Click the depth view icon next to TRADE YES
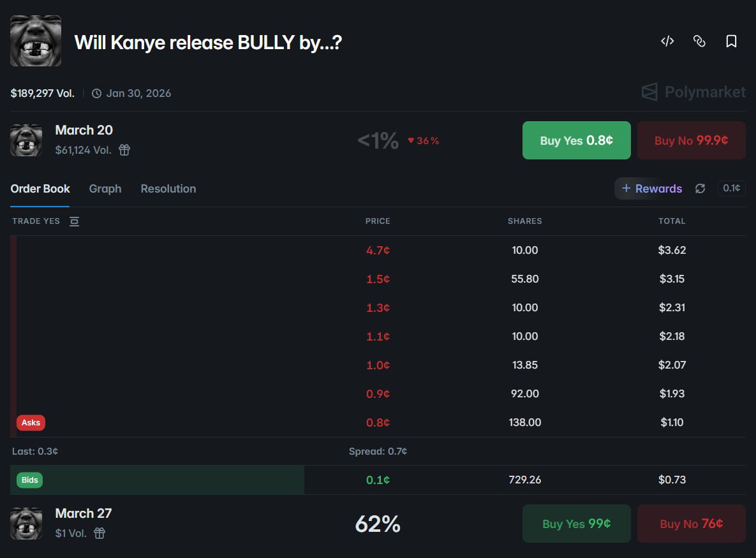 tap(74, 221)
